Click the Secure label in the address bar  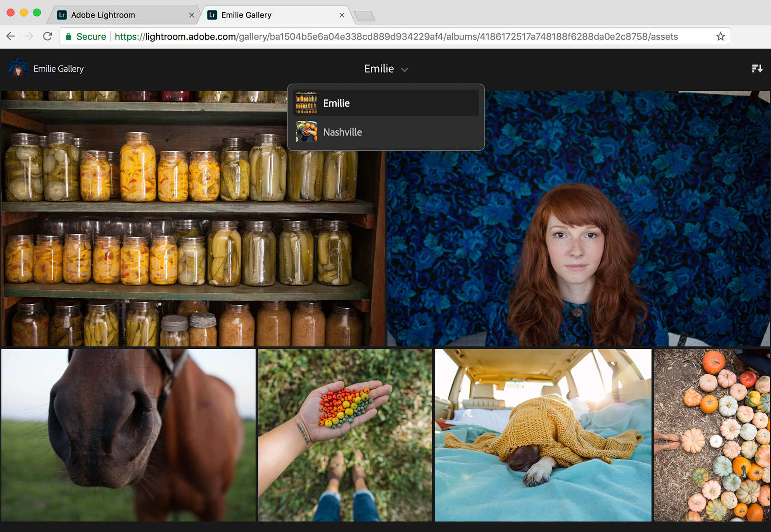[91, 36]
